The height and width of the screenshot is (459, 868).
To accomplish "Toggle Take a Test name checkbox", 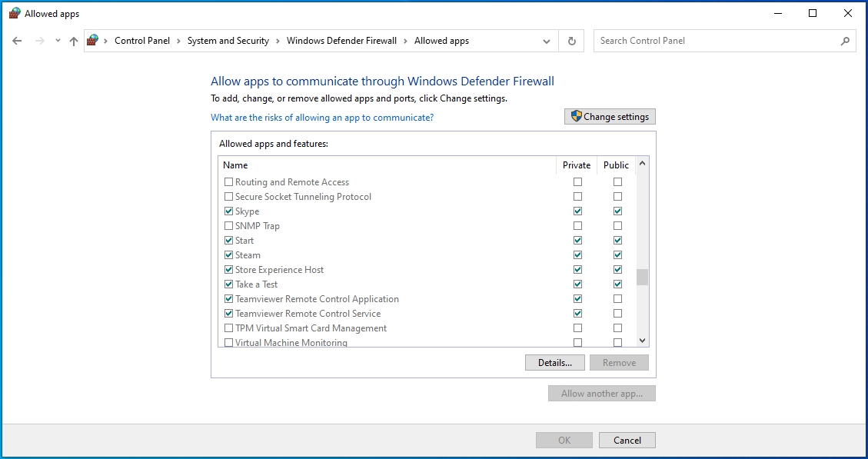I will tap(228, 284).
